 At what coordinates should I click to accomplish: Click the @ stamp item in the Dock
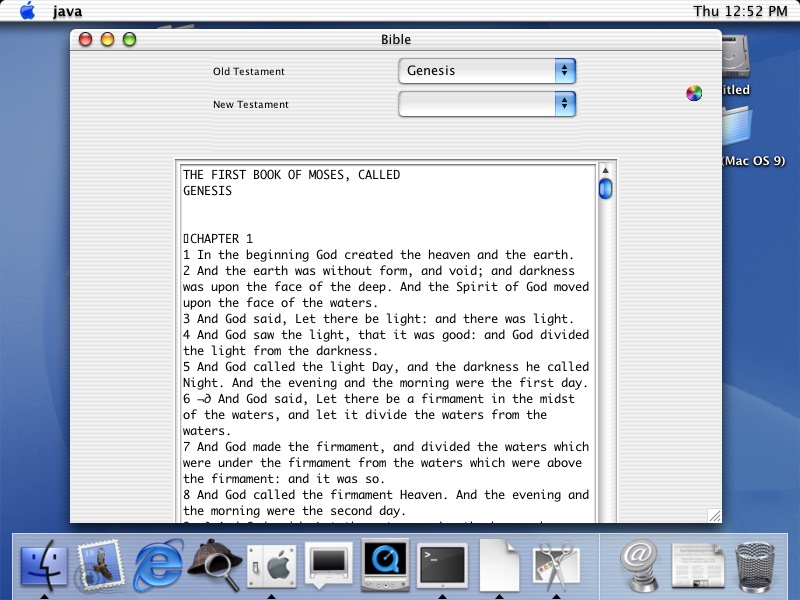[x=638, y=565]
